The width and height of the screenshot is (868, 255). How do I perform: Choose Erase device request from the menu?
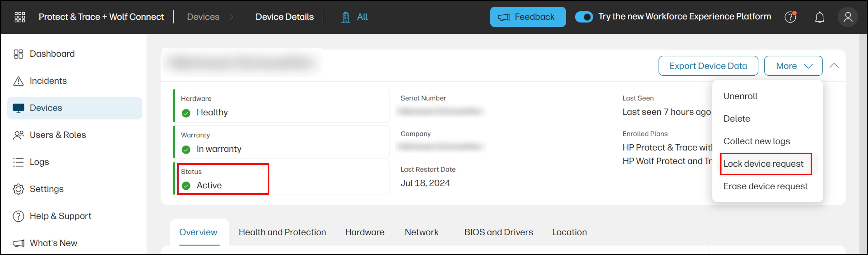click(765, 186)
